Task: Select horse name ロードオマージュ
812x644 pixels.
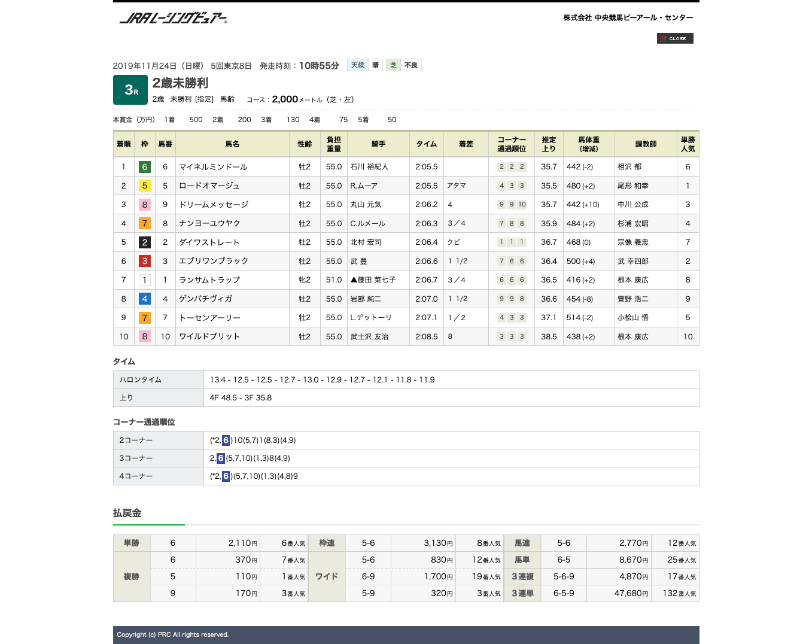Action: (x=209, y=186)
